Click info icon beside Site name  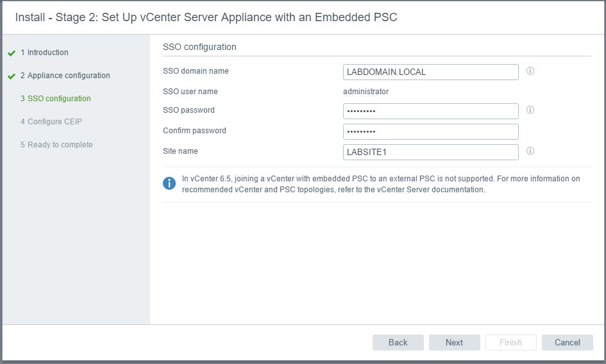530,151
